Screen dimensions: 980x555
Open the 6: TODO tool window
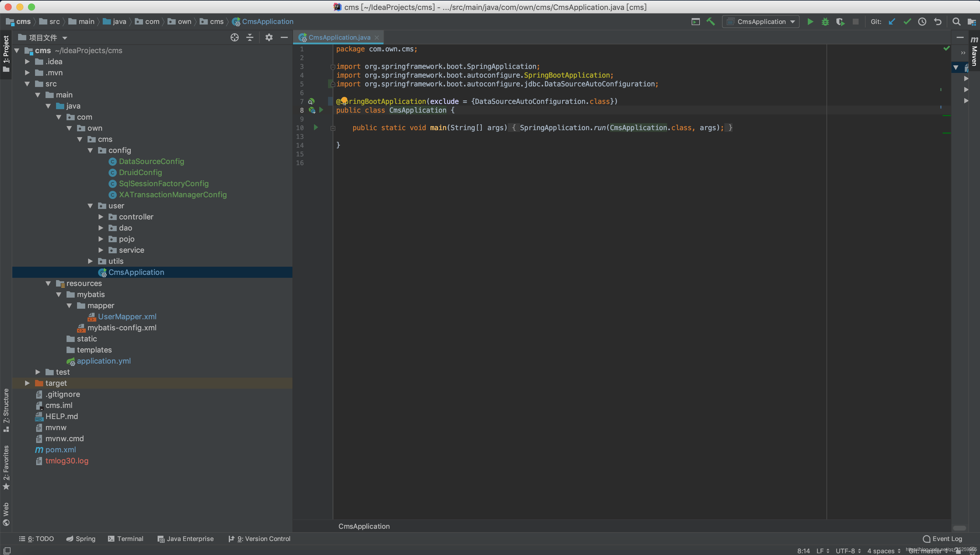[x=36, y=539]
